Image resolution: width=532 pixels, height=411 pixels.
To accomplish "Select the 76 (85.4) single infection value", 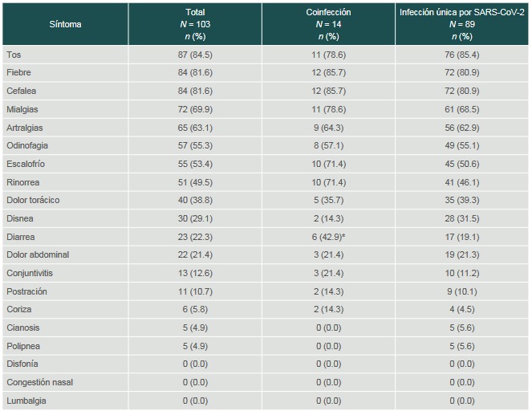I will (462, 55).
